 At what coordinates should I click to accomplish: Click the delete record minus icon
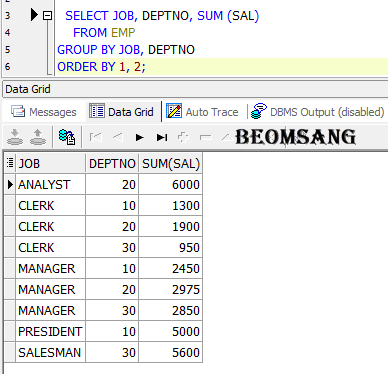click(205, 137)
